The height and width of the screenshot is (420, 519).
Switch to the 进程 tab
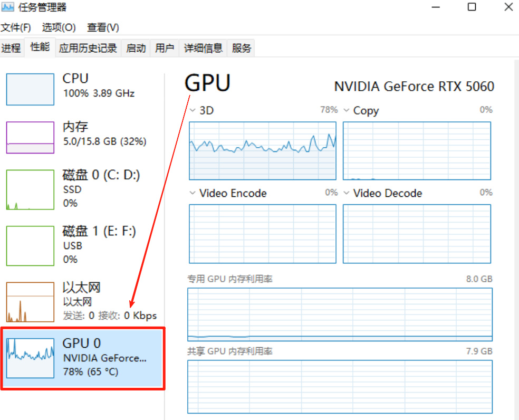[11, 49]
